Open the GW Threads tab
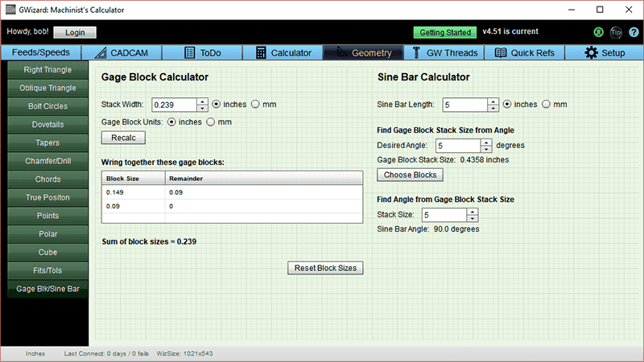Viewport: 644px width, 362px height. [x=444, y=53]
